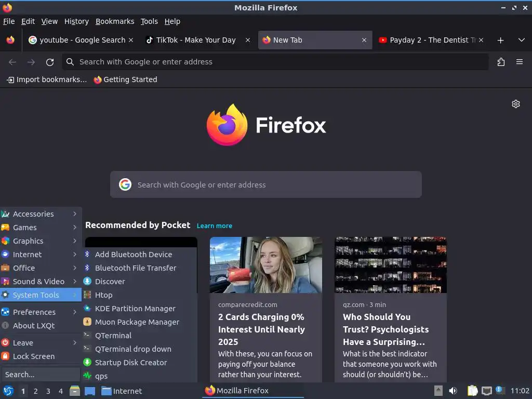Open the comparecredit.com card thumbnail image
532x399 pixels.
tap(265, 265)
